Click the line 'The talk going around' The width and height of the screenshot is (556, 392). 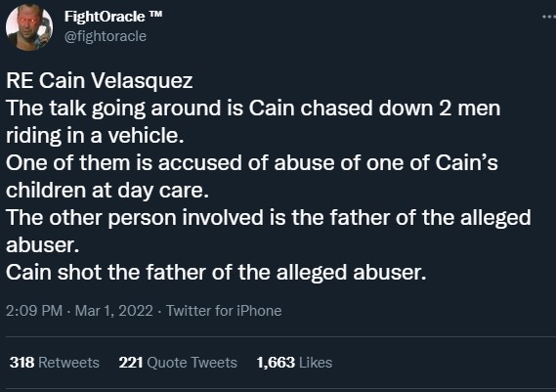tap(253, 108)
